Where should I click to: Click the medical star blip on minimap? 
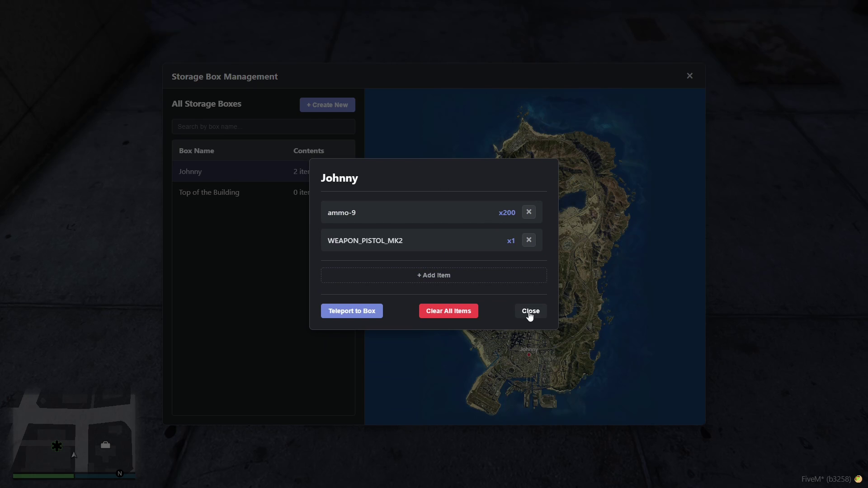pos(57,446)
